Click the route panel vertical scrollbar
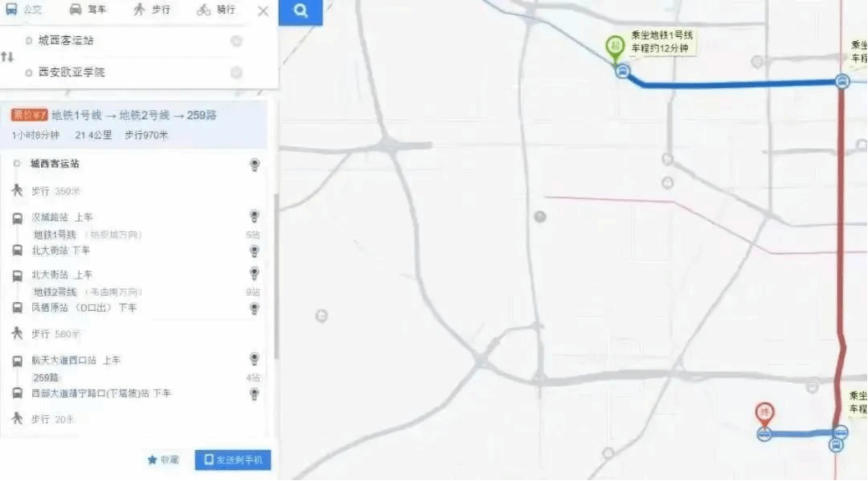 276,278
